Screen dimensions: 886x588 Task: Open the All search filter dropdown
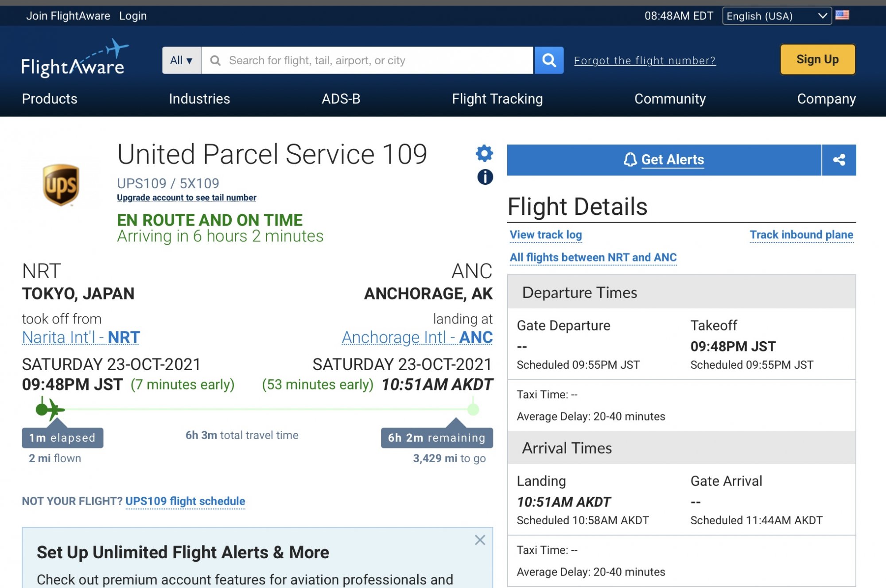(182, 60)
